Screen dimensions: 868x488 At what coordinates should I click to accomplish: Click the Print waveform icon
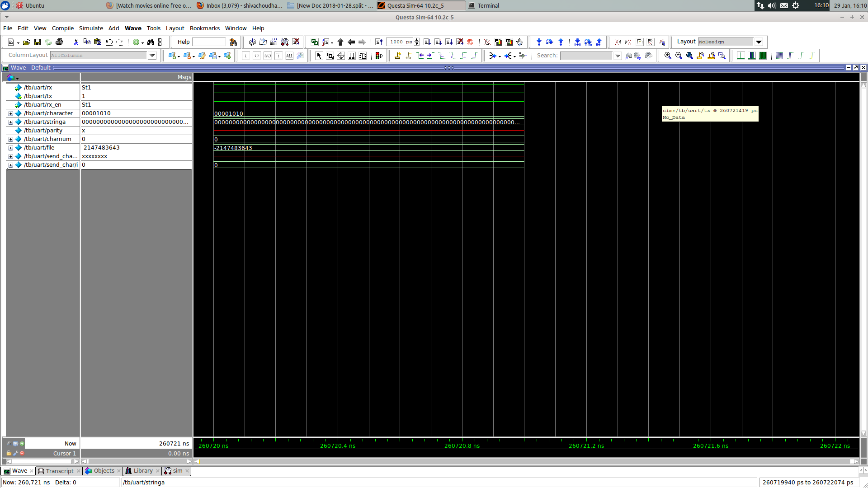[59, 42]
